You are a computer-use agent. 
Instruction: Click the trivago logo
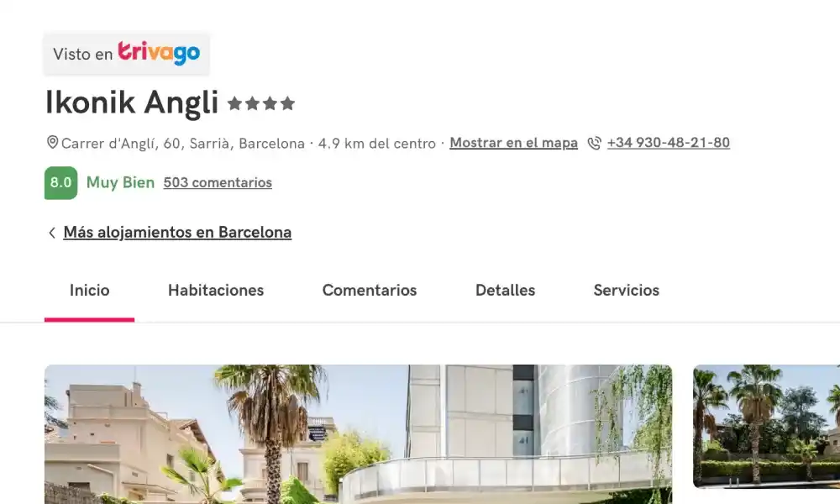click(x=159, y=53)
